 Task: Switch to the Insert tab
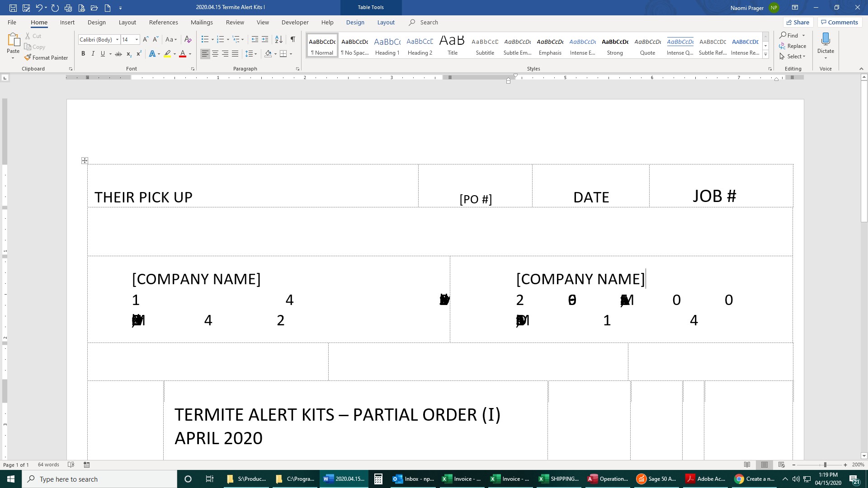pos(67,22)
